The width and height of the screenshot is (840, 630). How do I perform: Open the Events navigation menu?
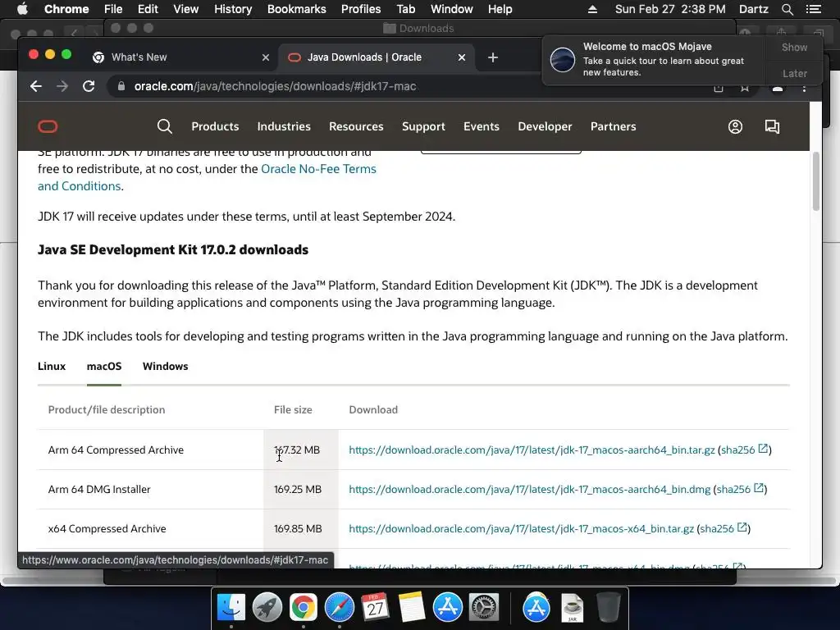[x=481, y=126]
